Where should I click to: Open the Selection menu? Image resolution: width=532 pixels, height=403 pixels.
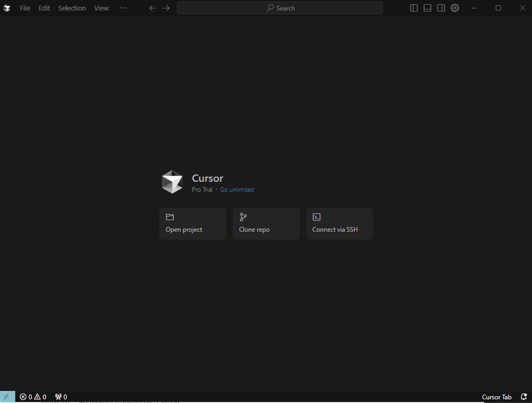(x=72, y=8)
